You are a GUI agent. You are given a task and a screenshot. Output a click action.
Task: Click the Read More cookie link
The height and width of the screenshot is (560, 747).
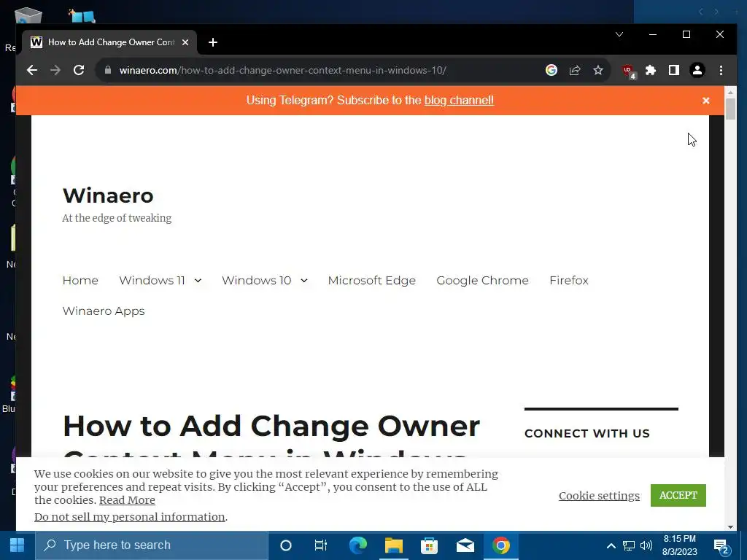127,500
